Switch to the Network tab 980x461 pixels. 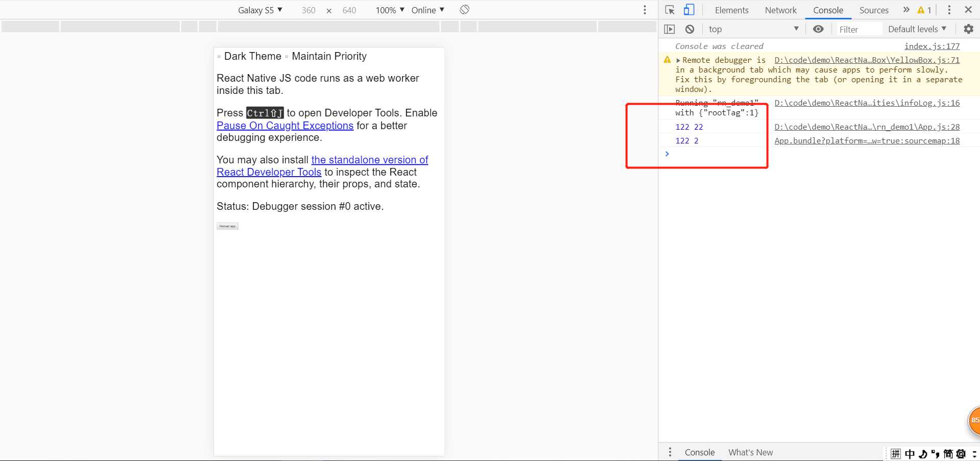pos(780,10)
